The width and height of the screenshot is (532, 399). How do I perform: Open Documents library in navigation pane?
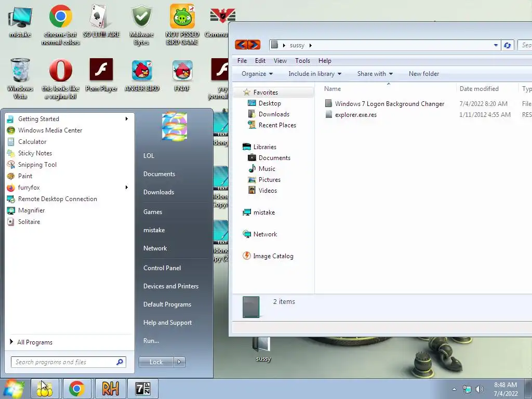274,158
